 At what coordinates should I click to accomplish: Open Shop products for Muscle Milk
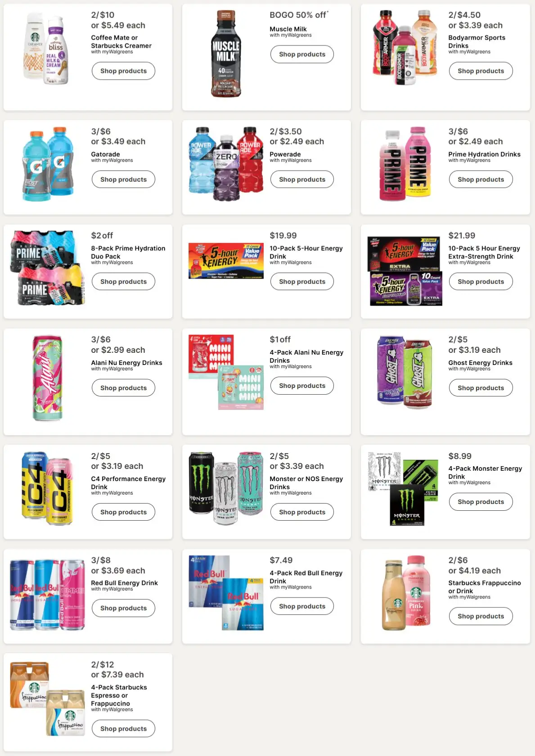click(x=302, y=54)
